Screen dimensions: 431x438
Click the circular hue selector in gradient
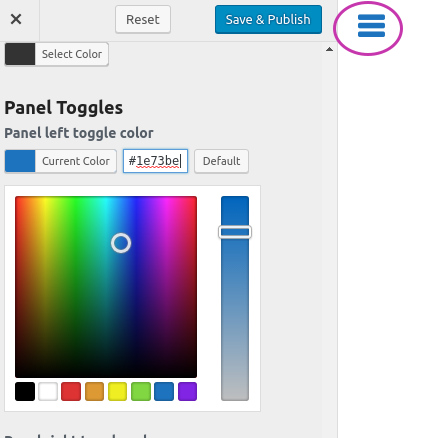121,243
